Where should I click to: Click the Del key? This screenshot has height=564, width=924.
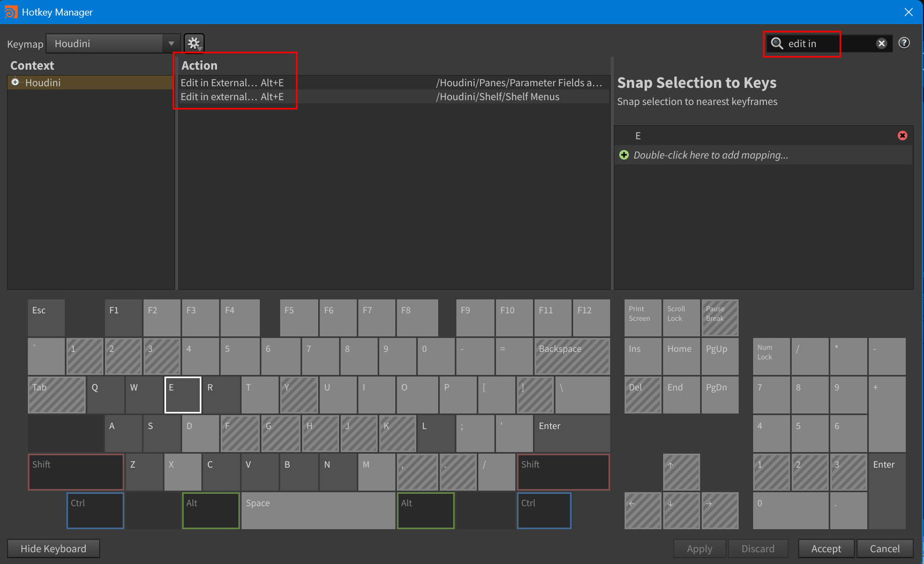643,395
